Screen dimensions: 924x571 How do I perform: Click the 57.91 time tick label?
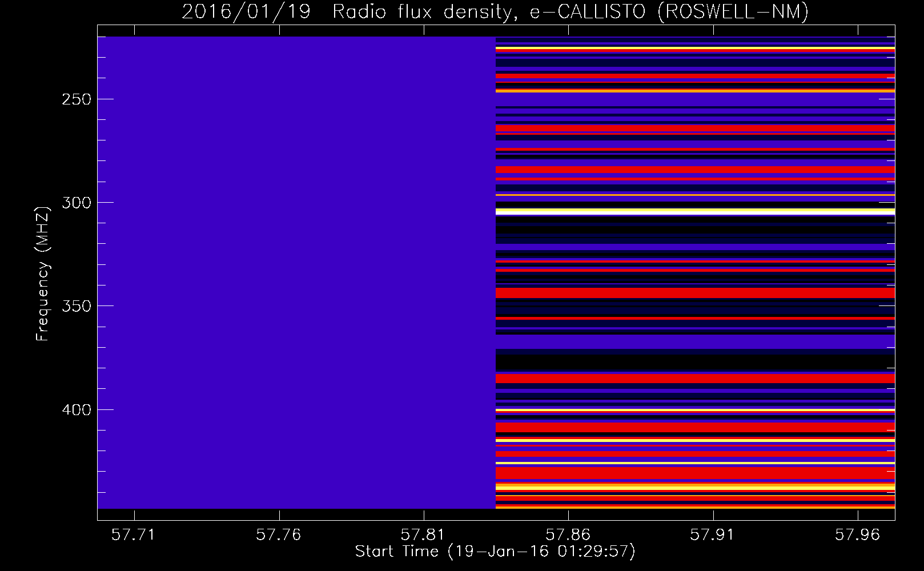click(x=713, y=534)
